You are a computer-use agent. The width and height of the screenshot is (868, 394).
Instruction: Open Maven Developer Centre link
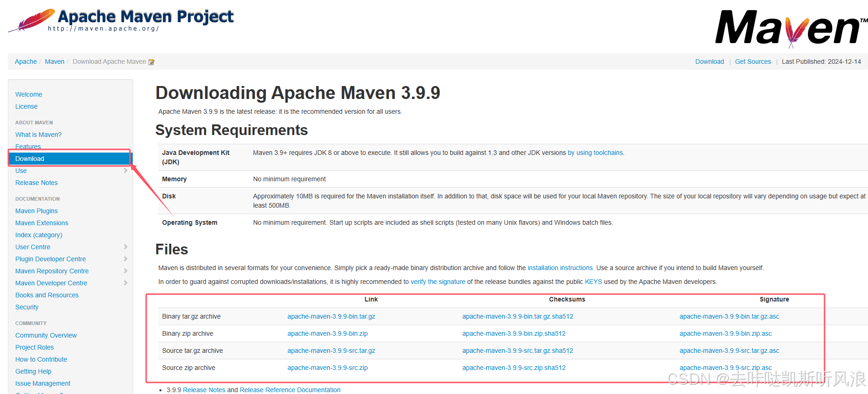point(51,283)
